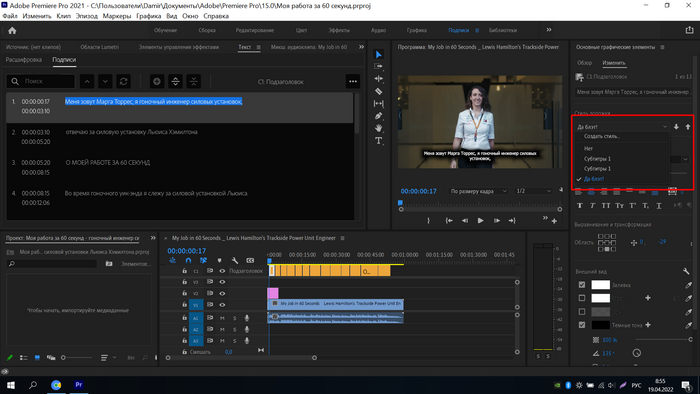Step forward one frame in program monitor

click(496, 220)
